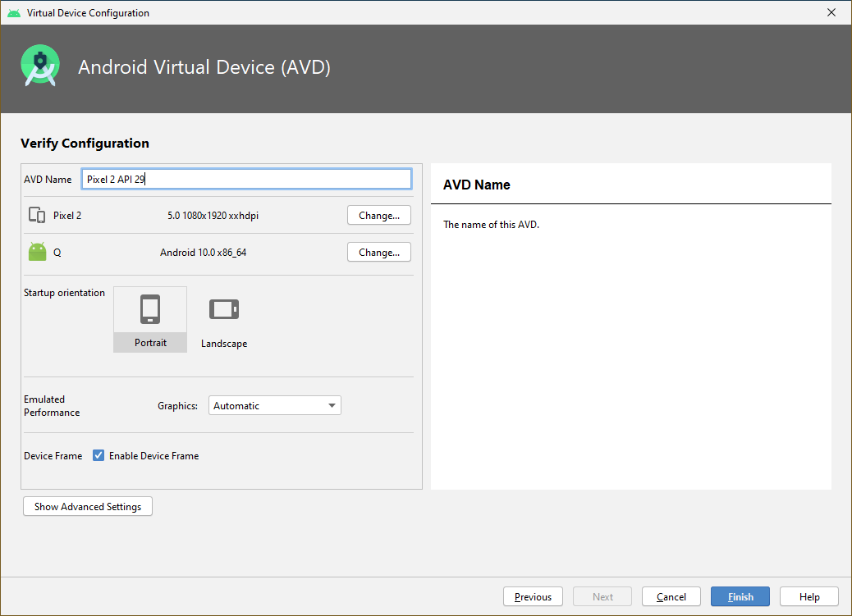
Task: Click the '5.0 1080x1920 xxhdpi' text
Action: 213,216
